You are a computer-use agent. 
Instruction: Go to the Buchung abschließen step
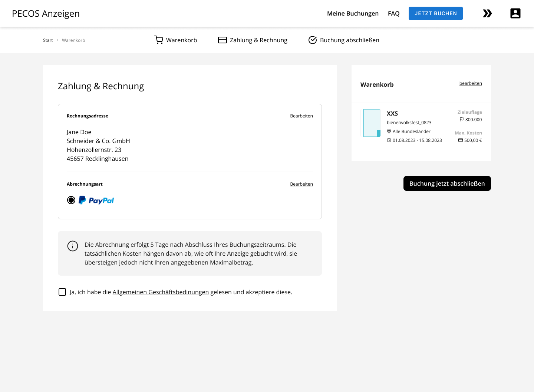(x=344, y=40)
